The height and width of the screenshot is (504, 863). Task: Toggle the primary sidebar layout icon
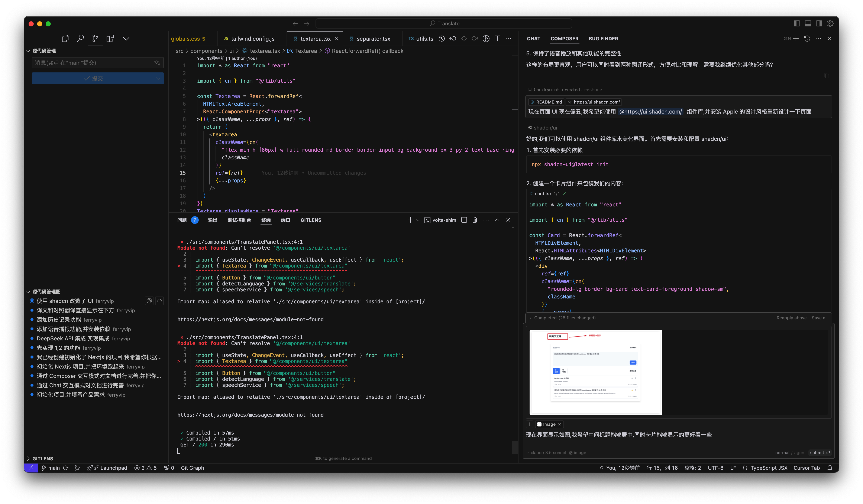(797, 23)
